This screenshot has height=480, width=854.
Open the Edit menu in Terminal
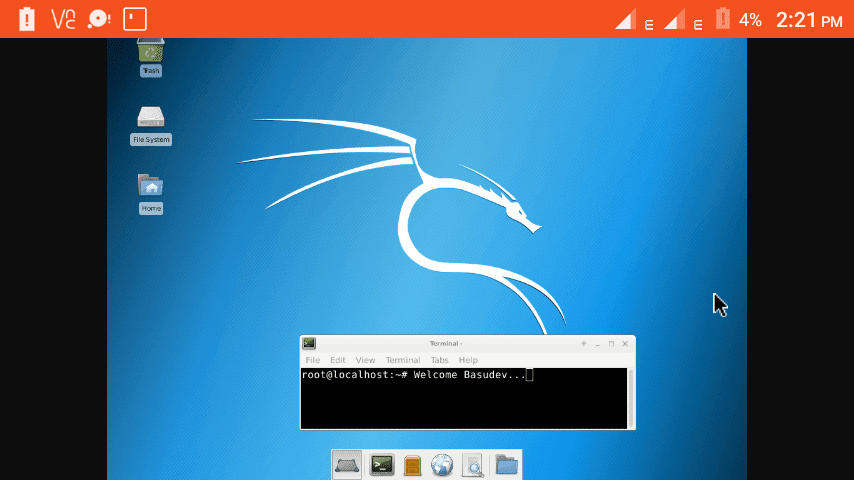click(x=338, y=360)
